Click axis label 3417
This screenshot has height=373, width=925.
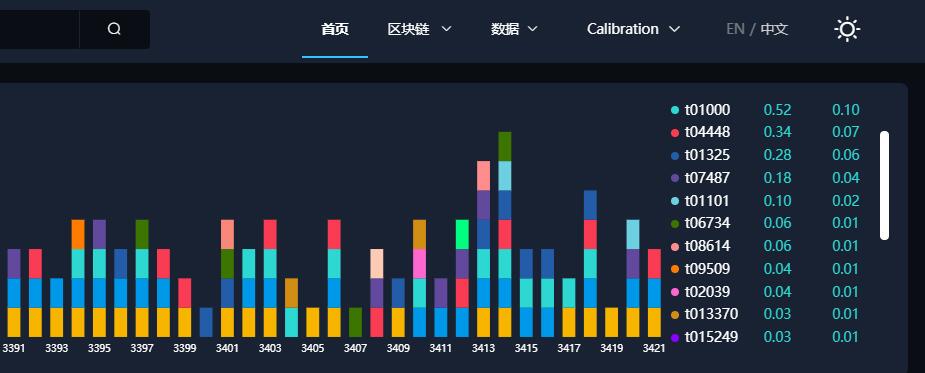569,349
